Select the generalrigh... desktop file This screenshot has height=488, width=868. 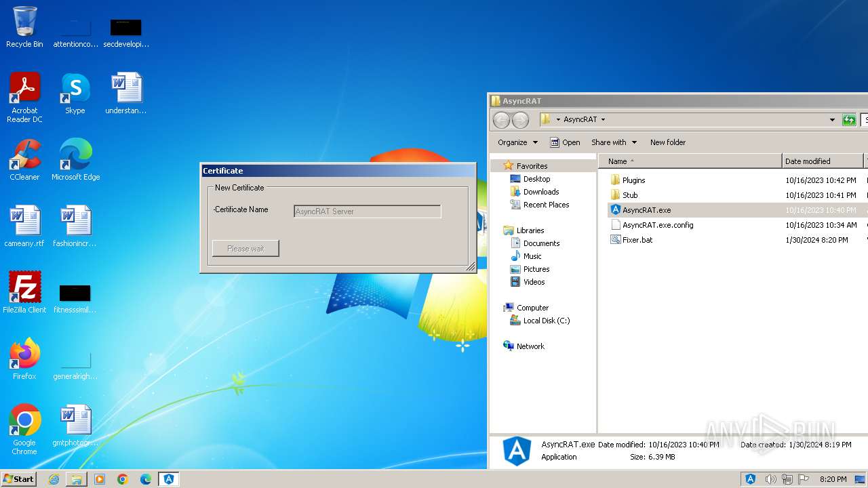point(75,365)
